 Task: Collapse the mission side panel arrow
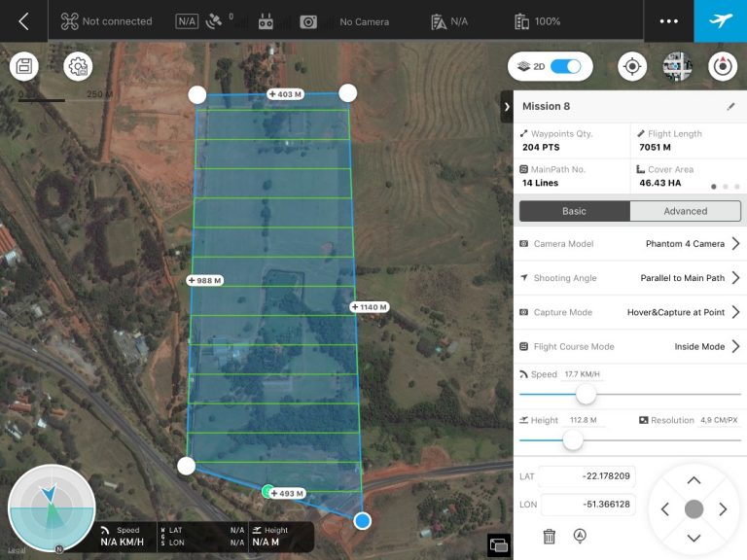pos(507,107)
